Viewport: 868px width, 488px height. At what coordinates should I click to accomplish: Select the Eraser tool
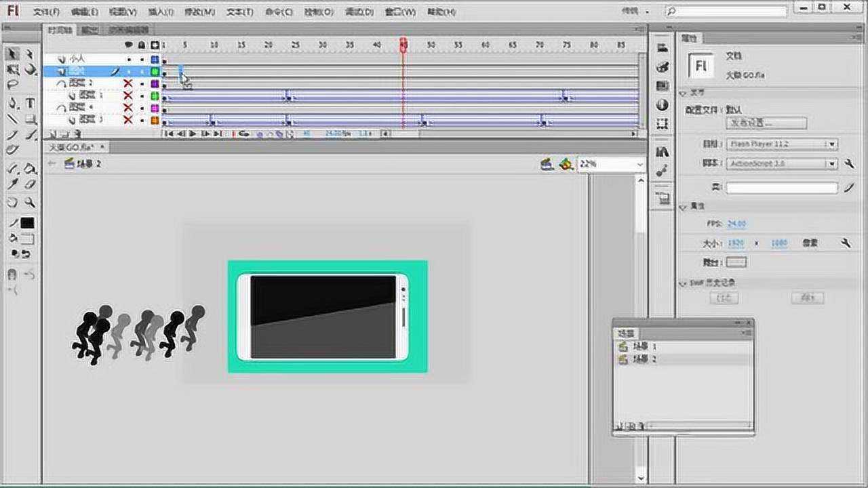[x=30, y=184]
